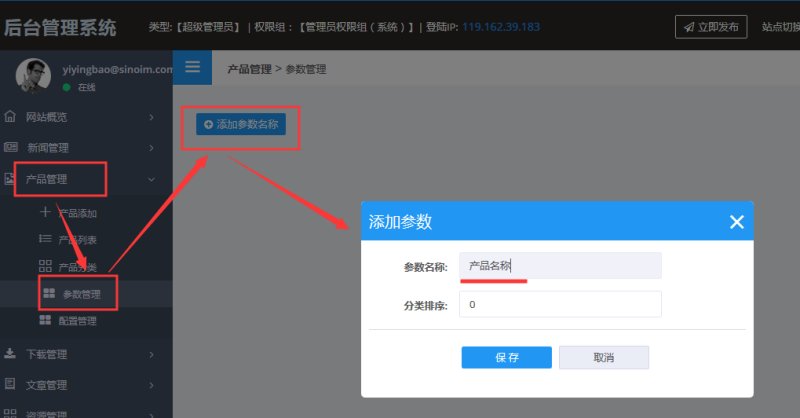
Task: Click the grid icon beside 配置管理
Action: pyautogui.click(x=45, y=320)
